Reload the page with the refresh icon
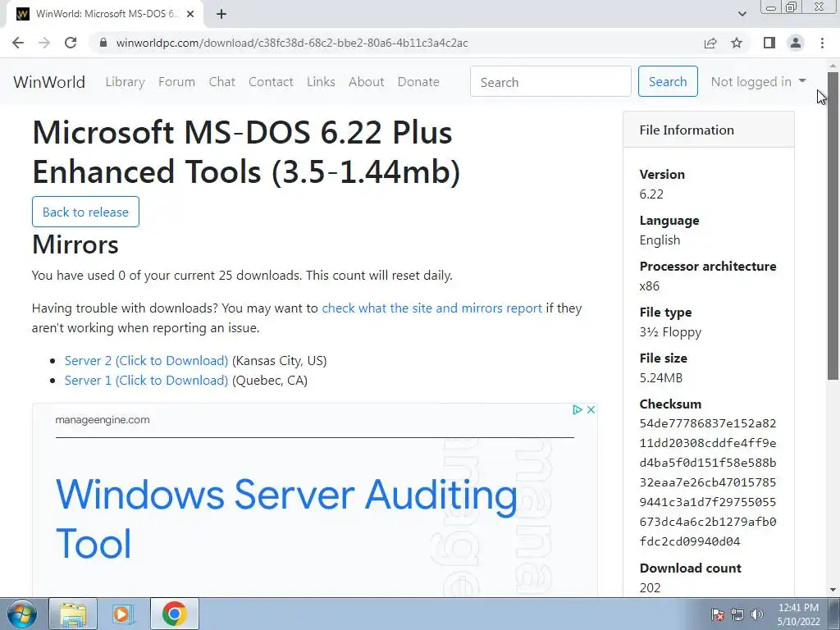This screenshot has width=840, height=630. click(71, 43)
